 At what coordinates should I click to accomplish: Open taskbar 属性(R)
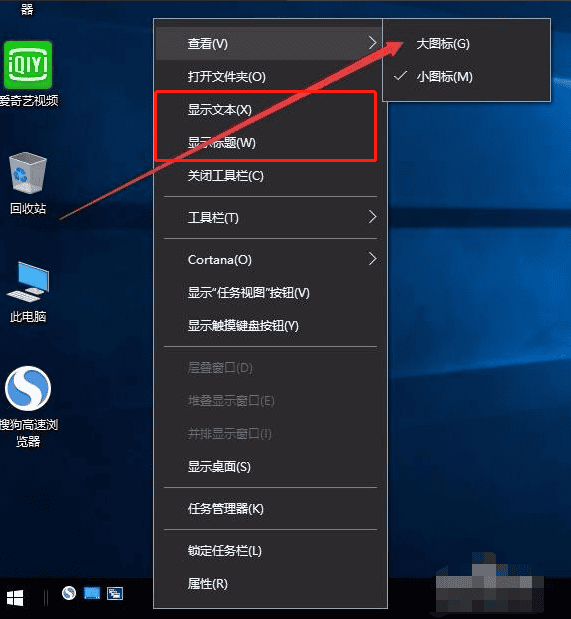coord(268,584)
